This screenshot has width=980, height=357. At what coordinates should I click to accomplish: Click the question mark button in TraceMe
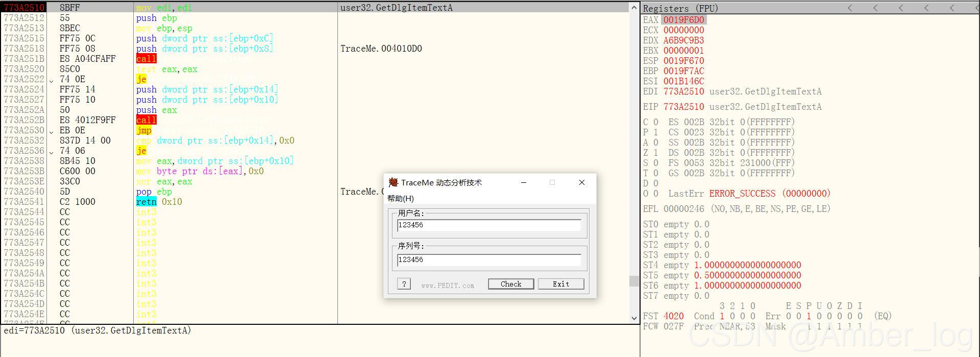pos(404,284)
